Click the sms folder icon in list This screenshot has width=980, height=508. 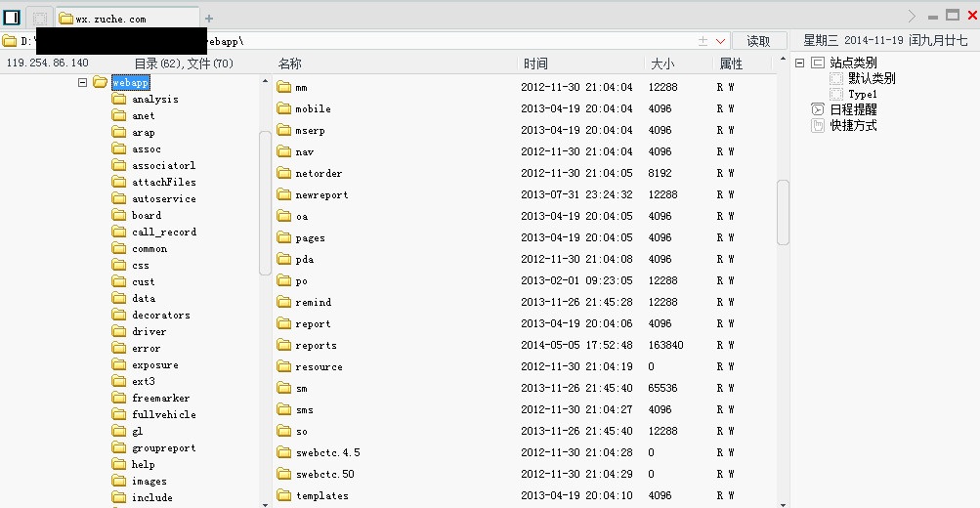[284, 409]
